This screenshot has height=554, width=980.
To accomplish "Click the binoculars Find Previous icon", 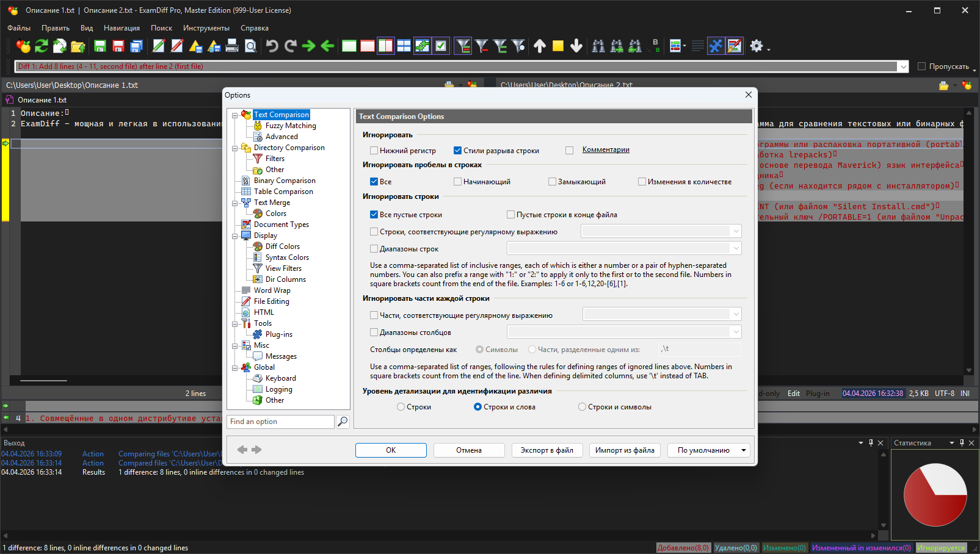I will pyautogui.click(x=635, y=46).
